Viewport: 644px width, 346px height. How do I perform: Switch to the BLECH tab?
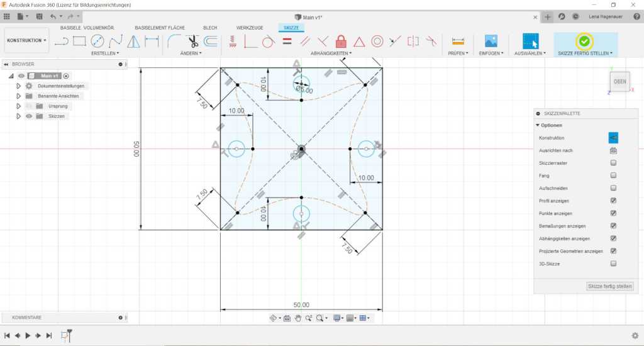pyautogui.click(x=210, y=28)
